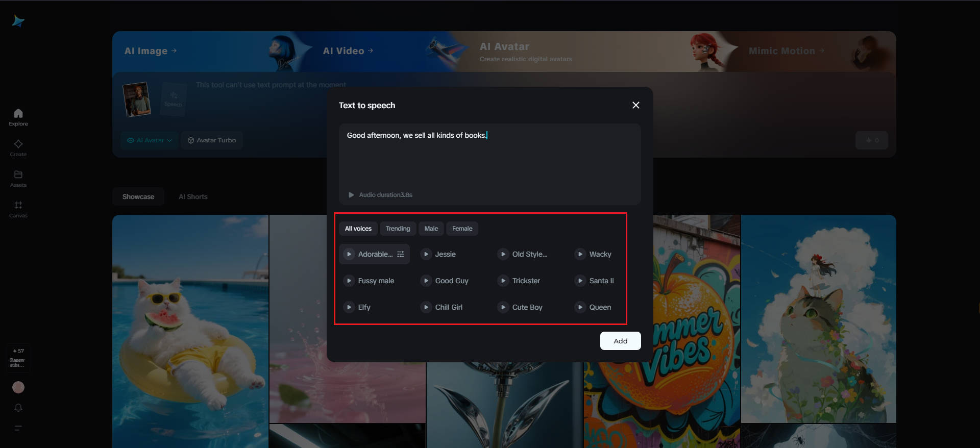Play the Cute Boy voice preview
980x448 pixels.
pos(503,307)
